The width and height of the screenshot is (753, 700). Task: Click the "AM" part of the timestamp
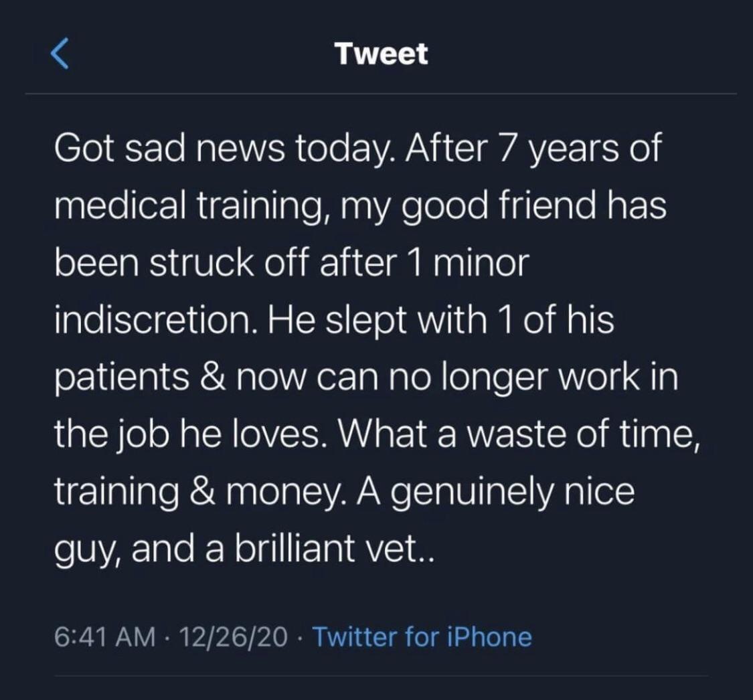(139, 636)
